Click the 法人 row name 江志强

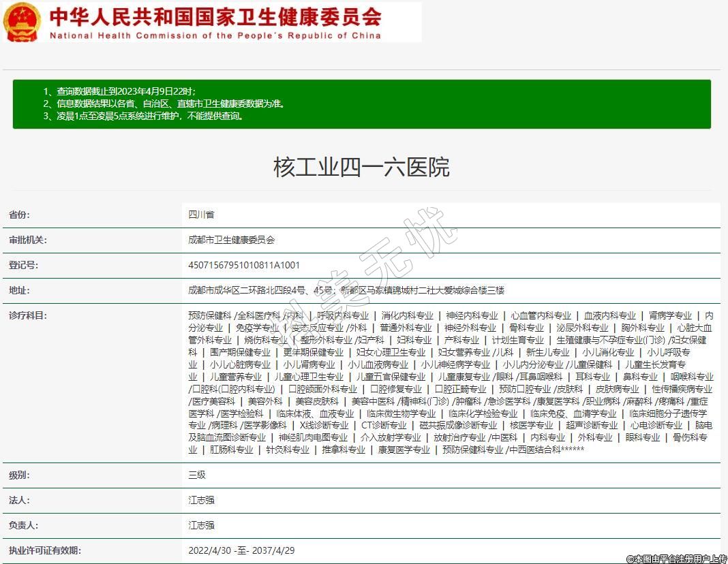tap(201, 500)
